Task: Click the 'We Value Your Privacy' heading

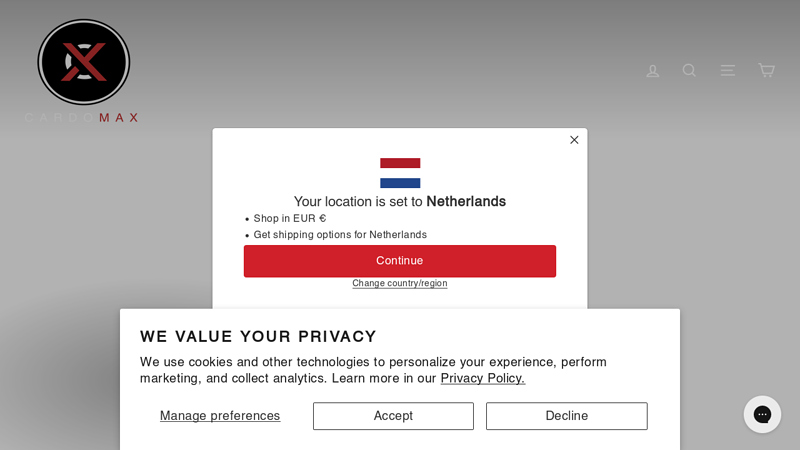Action: pos(258,336)
